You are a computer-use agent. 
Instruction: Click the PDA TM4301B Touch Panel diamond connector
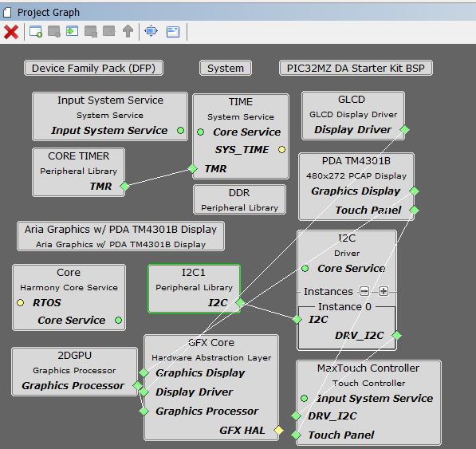414,210
